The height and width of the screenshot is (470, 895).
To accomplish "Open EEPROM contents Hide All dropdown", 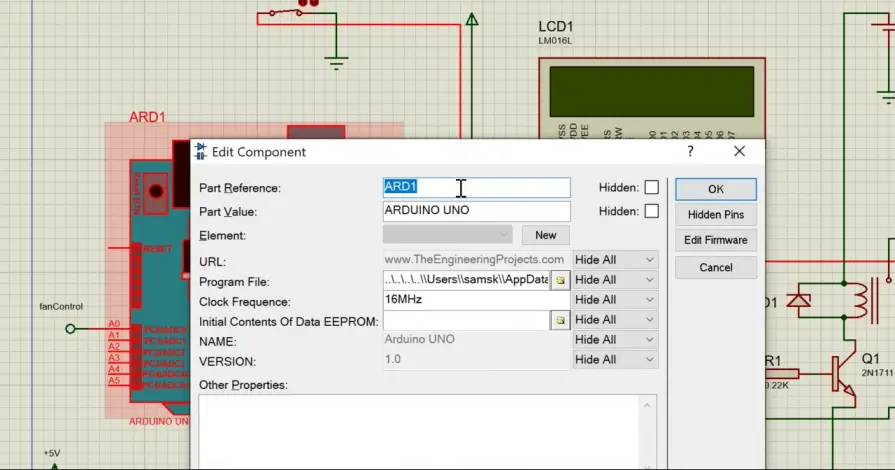I will [615, 320].
